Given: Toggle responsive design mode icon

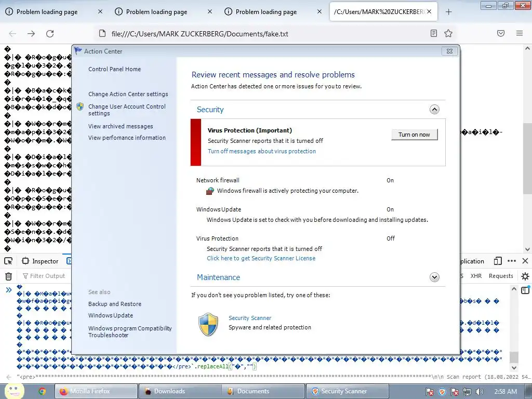Looking at the screenshot, I should click(x=498, y=261).
